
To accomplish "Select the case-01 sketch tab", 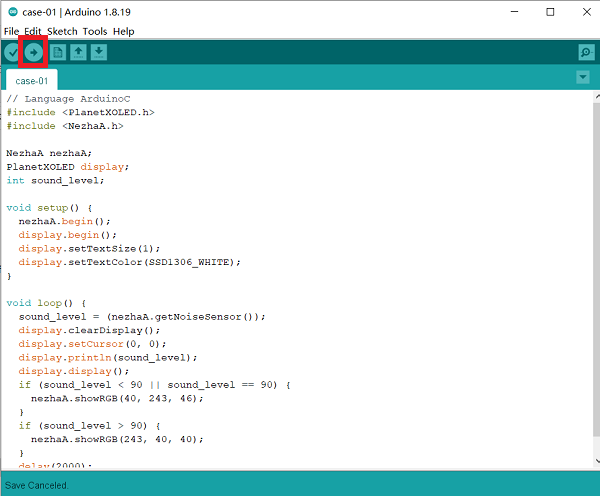I will click(32, 81).
